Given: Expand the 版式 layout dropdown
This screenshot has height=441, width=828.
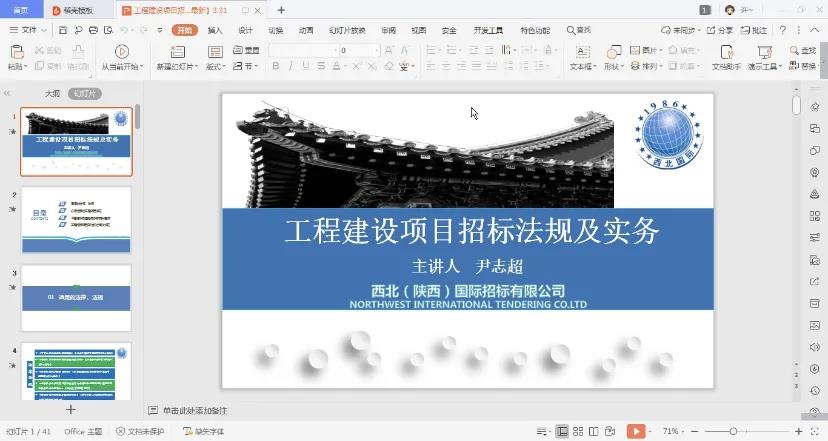Looking at the screenshot, I should point(215,67).
